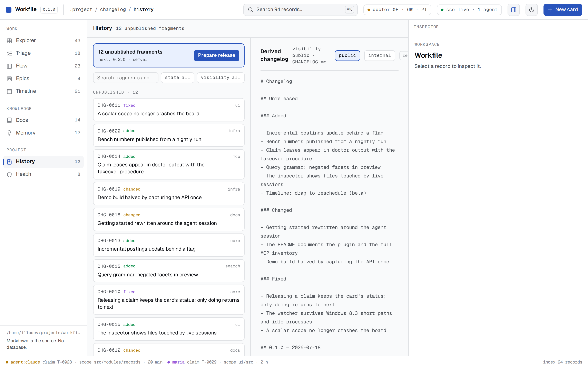Click the '## 0.1.0 — 2026-07-18' changelog line
The height and width of the screenshot is (368, 588).
click(x=290, y=348)
